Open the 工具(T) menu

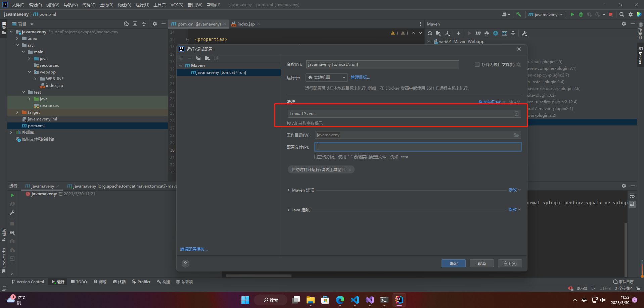(160, 5)
